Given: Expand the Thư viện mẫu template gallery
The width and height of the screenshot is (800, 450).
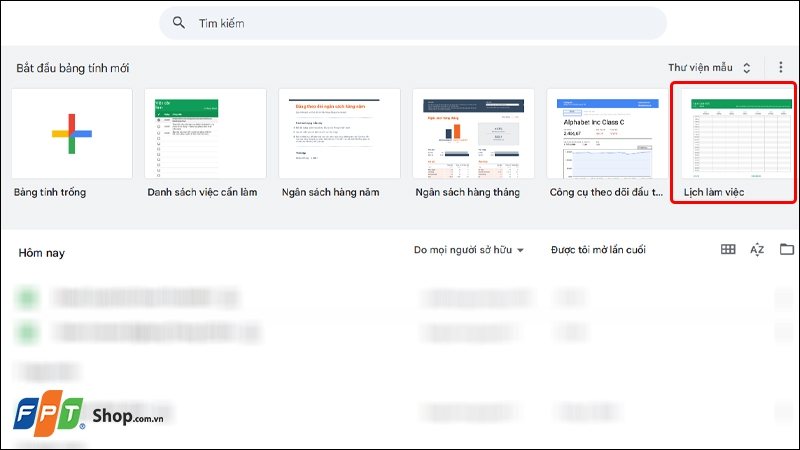Looking at the screenshot, I should (710, 68).
